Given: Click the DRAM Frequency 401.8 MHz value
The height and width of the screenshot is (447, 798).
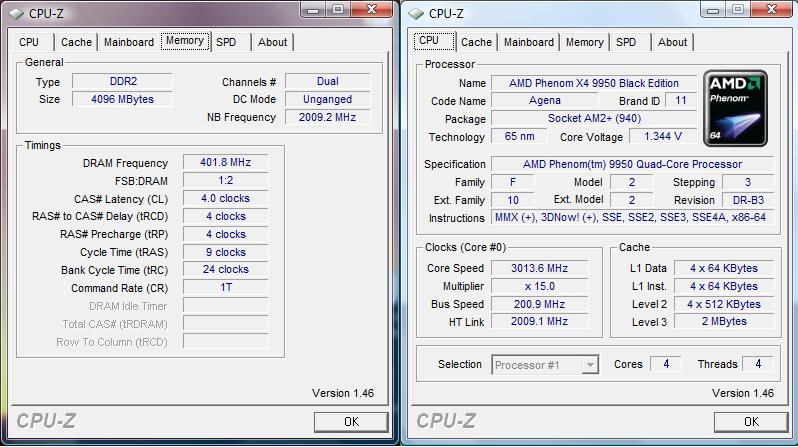Looking at the screenshot, I should click(x=225, y=162).
